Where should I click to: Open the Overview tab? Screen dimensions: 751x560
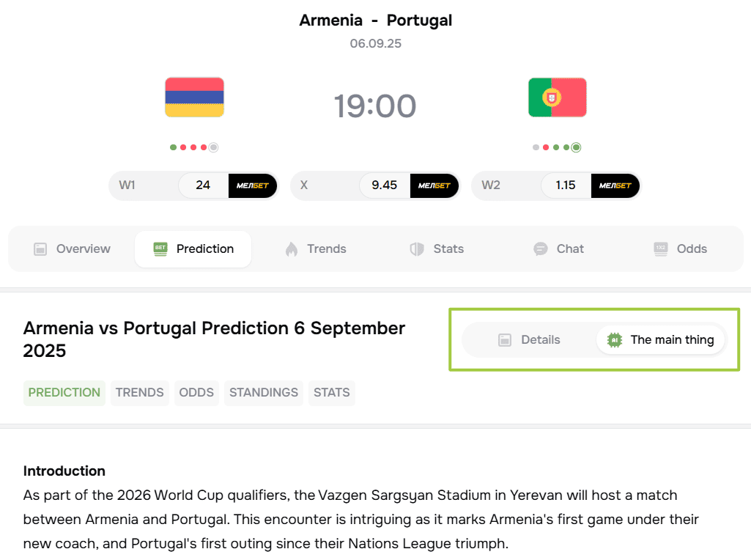[x=72, y=249]
